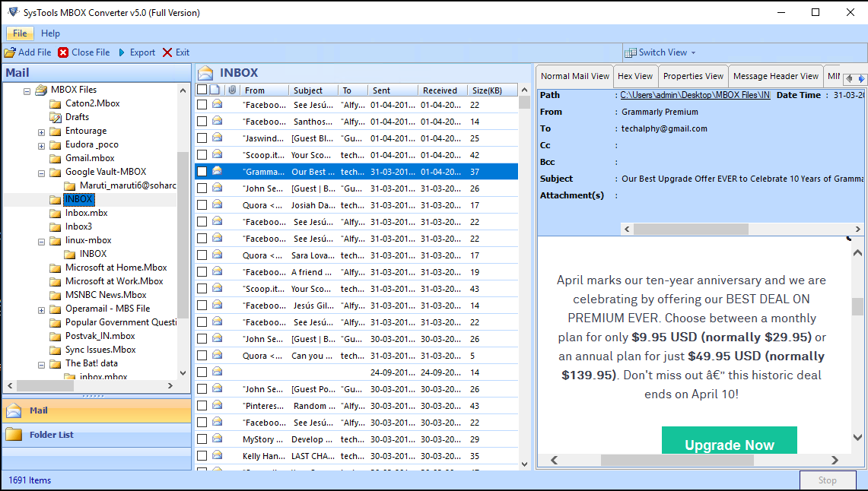Click the Export arrow icon

(122, 52)
